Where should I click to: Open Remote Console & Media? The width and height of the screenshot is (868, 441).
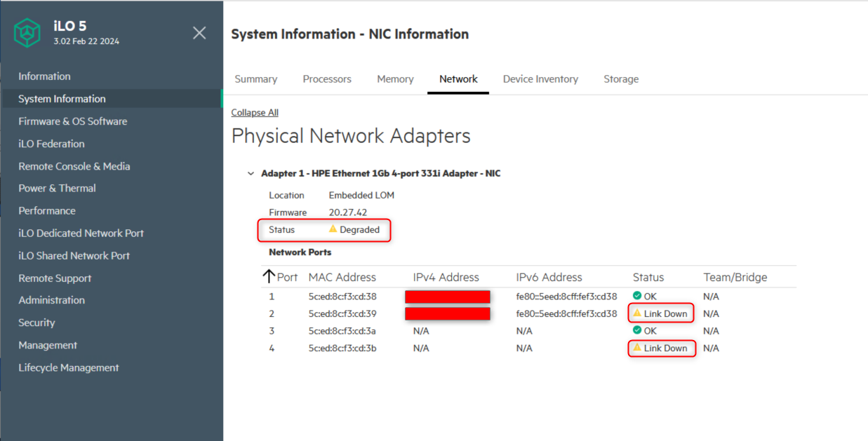[74, 166]
